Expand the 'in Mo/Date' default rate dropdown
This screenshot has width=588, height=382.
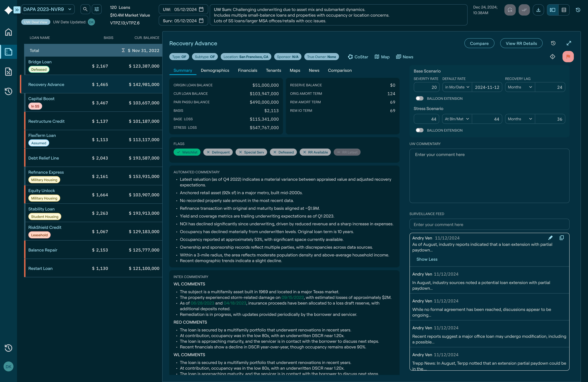(x=457, y=87)
